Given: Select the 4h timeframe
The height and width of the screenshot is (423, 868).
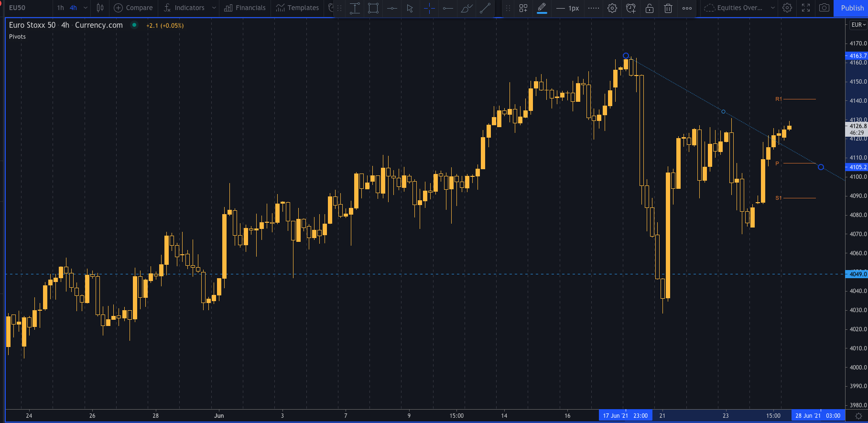Looking at the screenshot, I should 73,8.
